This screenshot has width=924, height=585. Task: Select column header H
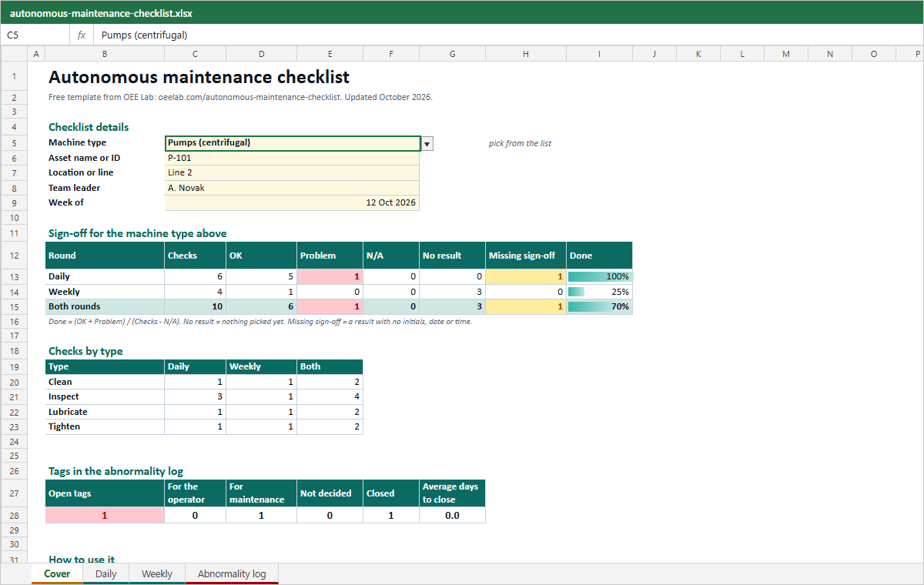tap(526, 54)
